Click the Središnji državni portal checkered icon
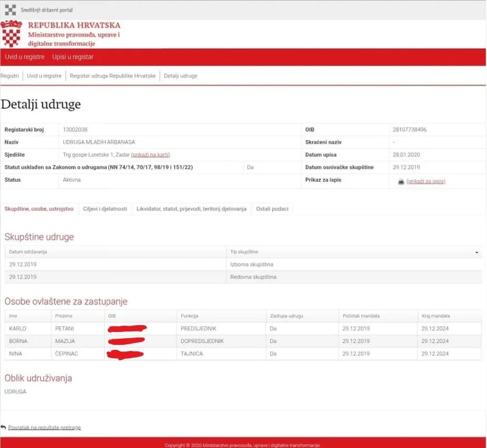 (10, 10)
